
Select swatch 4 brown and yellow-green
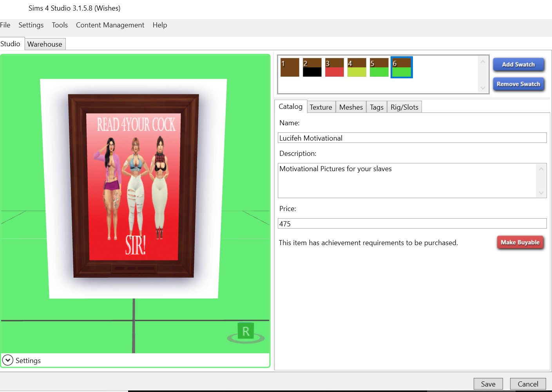coord(357,67)
